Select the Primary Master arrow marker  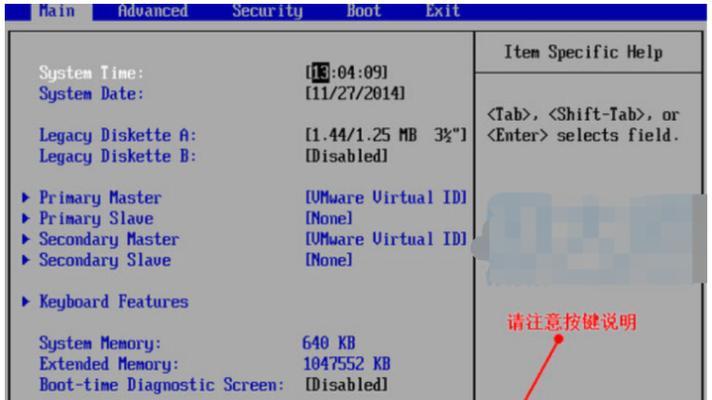[x=26, y=198]
